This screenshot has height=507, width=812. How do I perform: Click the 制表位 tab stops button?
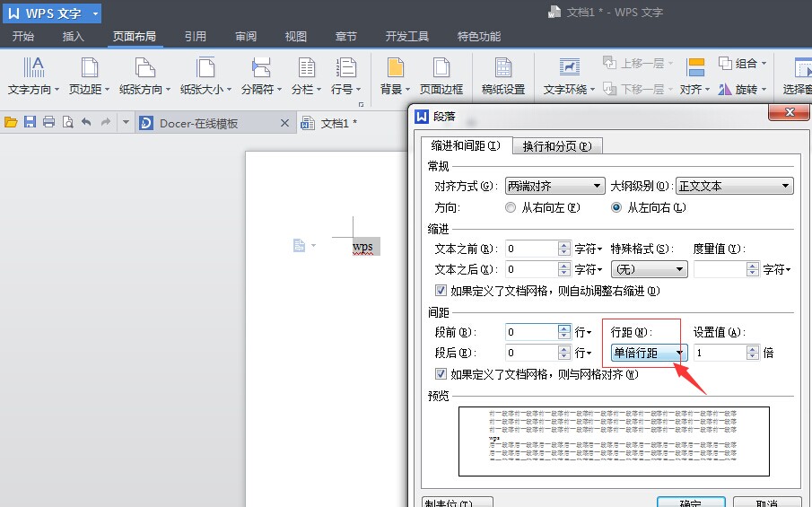pyautogui.click(x=458, y=503)
